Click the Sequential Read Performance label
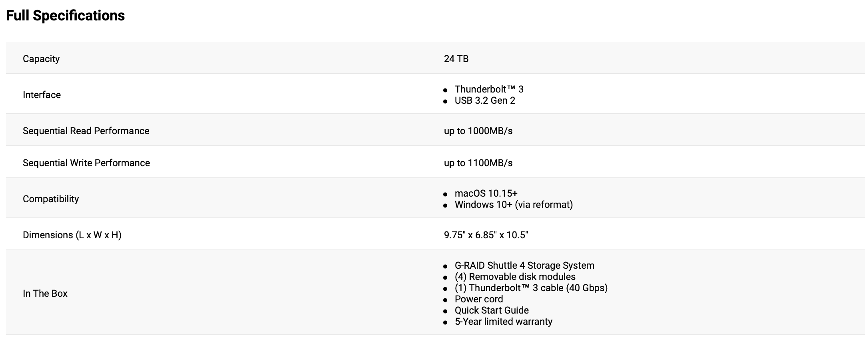The width and height of the screenshot is (868, 338). 86,131
